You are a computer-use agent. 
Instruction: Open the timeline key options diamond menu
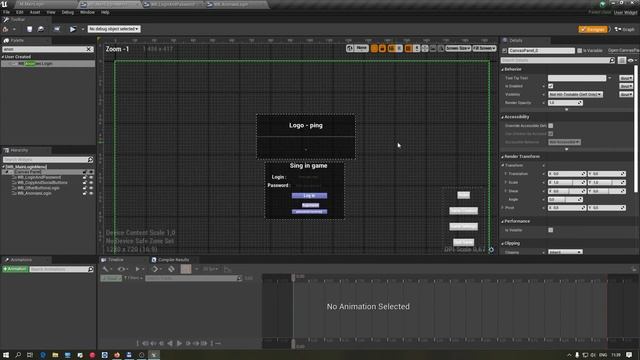tap(156, 269)
